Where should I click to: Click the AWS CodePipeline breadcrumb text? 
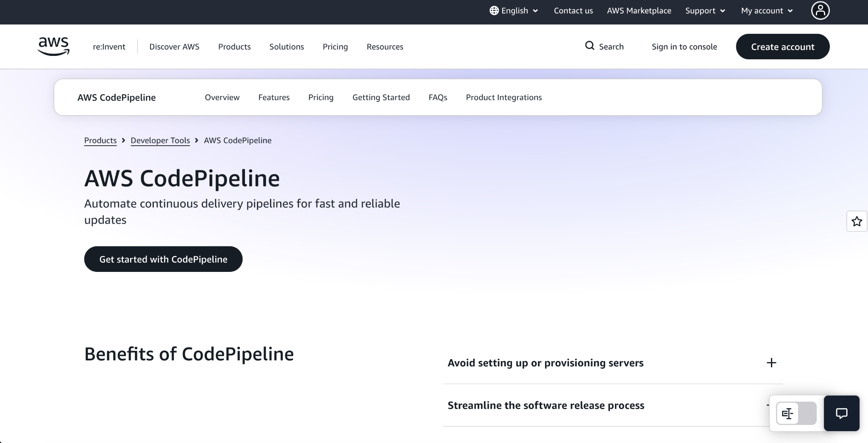point(238,140)
